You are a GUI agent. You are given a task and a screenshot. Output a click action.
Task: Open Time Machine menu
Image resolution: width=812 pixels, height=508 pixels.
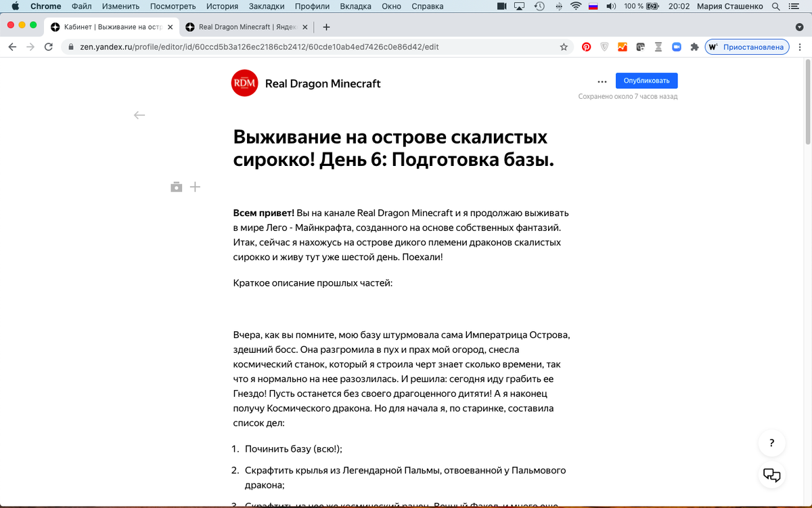coord(539,6)
